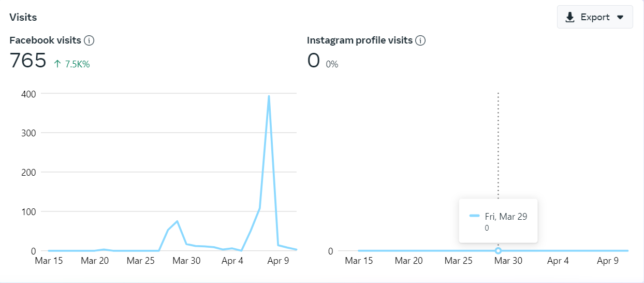Click the Mar 29 data point marker

(498, 251)
